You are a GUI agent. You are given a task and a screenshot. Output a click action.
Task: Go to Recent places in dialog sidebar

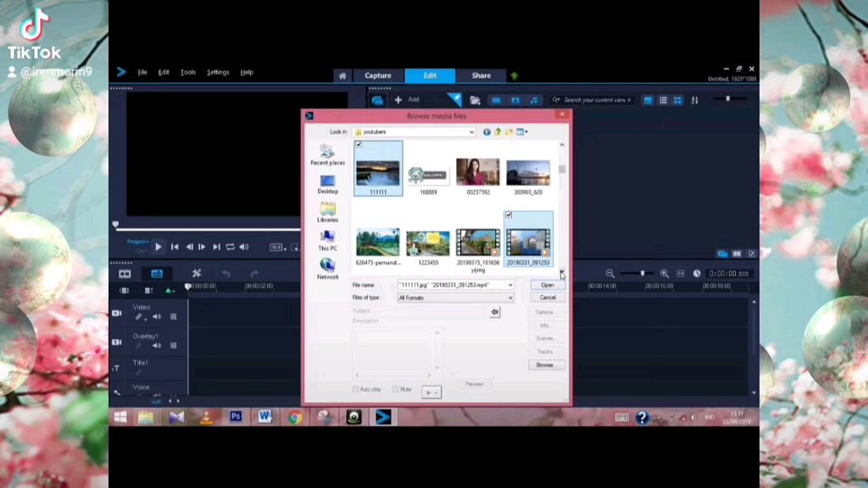coord(327,155)
